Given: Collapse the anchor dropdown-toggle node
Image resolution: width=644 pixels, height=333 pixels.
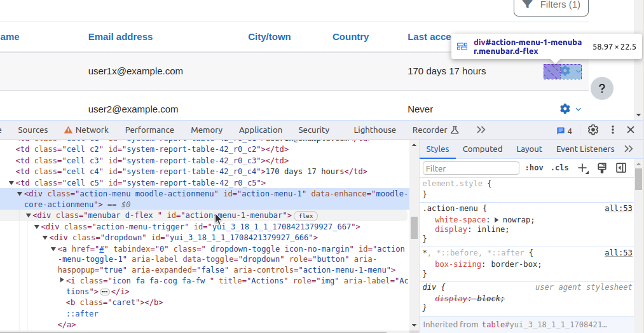Looking at the screenshot, I should click(53, 249).
